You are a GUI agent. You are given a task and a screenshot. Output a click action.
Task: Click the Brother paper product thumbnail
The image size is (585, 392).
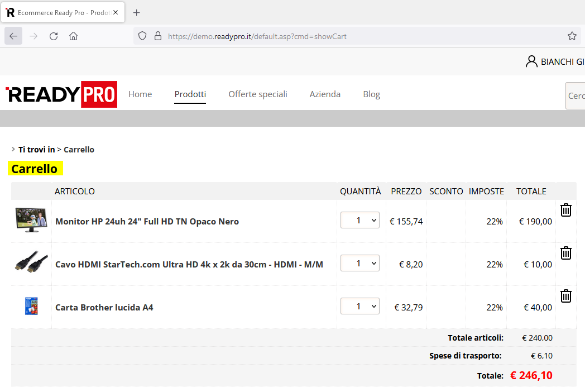click(x=31, y=306)
